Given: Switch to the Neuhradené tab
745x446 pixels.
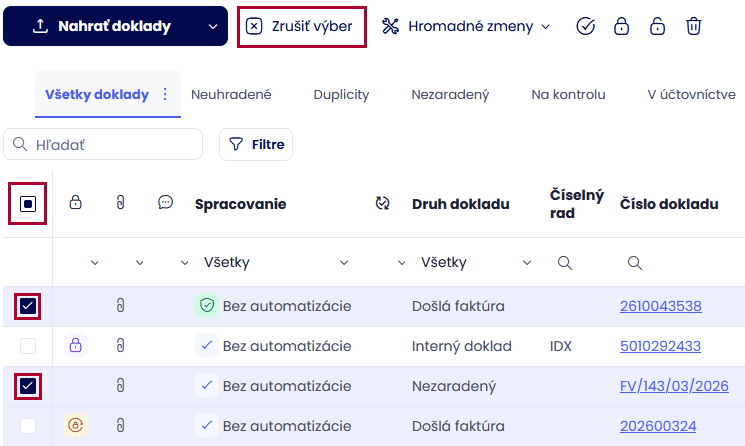Looking at the screenshot, I should (231, 94).
